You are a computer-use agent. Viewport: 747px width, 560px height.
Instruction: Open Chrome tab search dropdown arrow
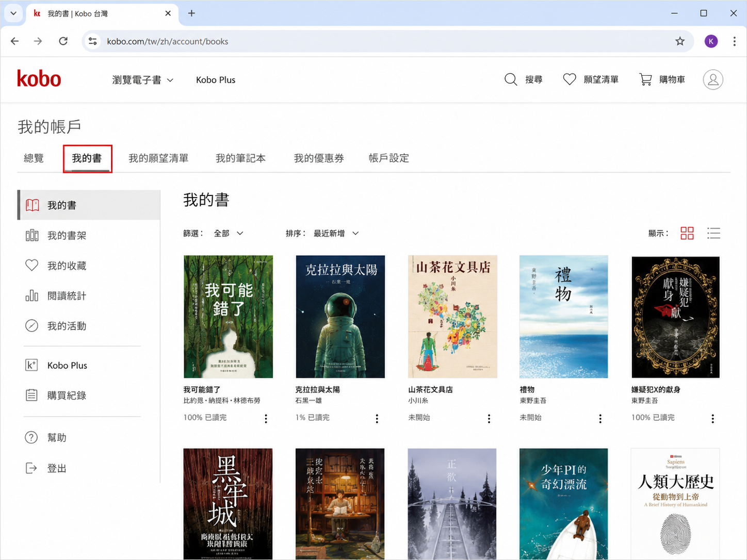click(13, 13)
